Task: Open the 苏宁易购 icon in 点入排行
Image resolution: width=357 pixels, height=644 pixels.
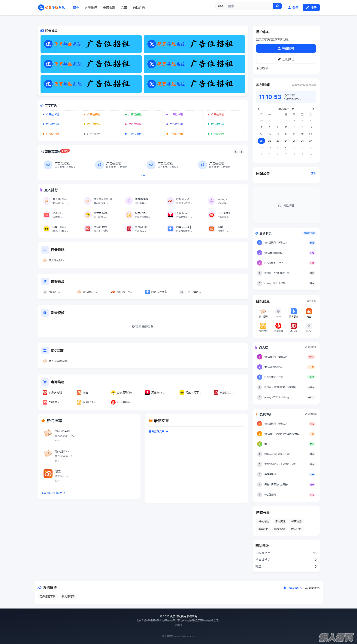Action: click(x=88, y=215)
